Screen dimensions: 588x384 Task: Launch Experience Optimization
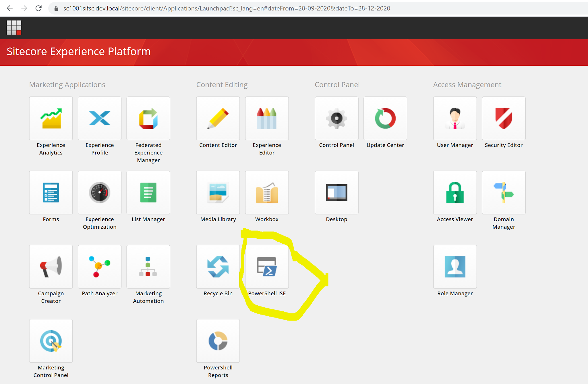coord(100,193)
